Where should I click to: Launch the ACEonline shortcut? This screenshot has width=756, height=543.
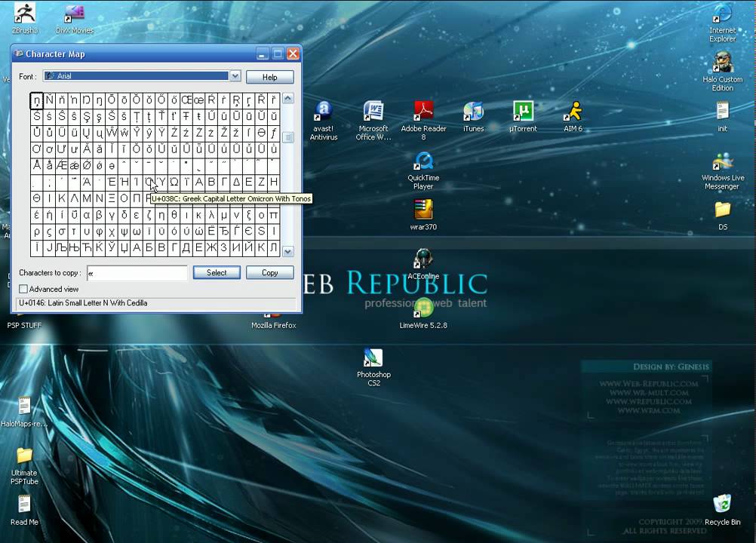click(x=423, y=264)
